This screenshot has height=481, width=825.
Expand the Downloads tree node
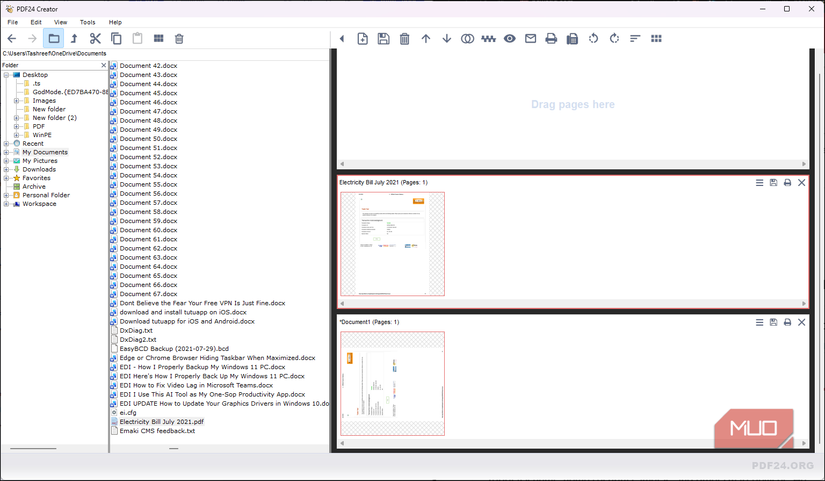click(x=6, y=169)
